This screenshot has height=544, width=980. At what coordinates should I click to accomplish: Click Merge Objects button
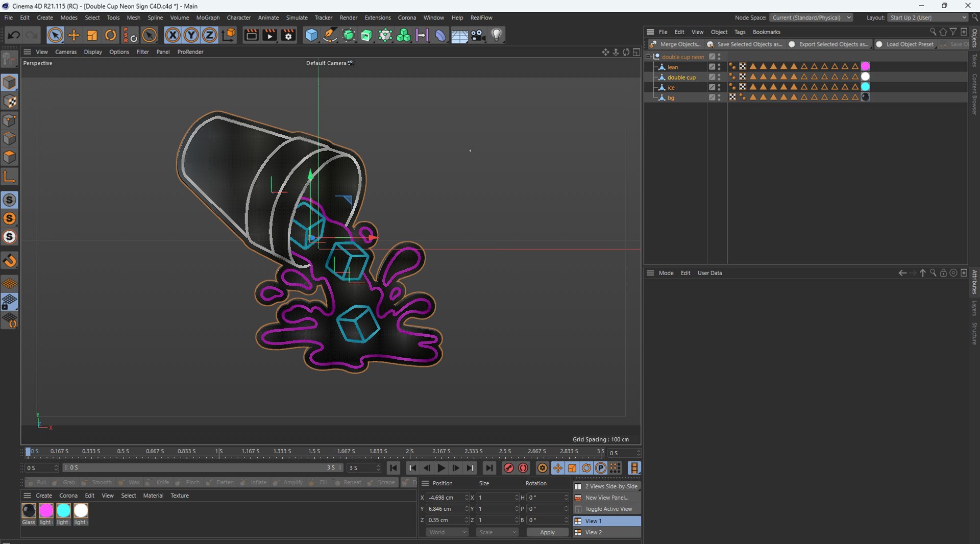(675, 44)
